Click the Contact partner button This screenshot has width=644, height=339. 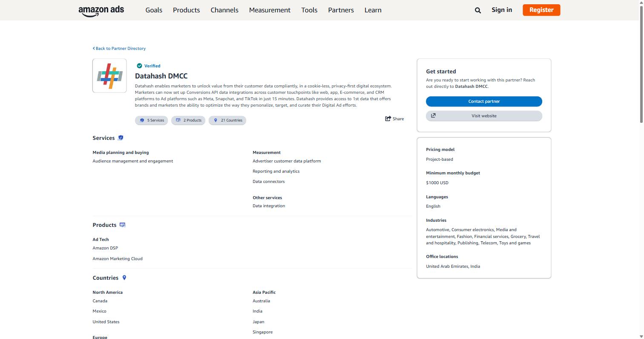pos(484,101)
